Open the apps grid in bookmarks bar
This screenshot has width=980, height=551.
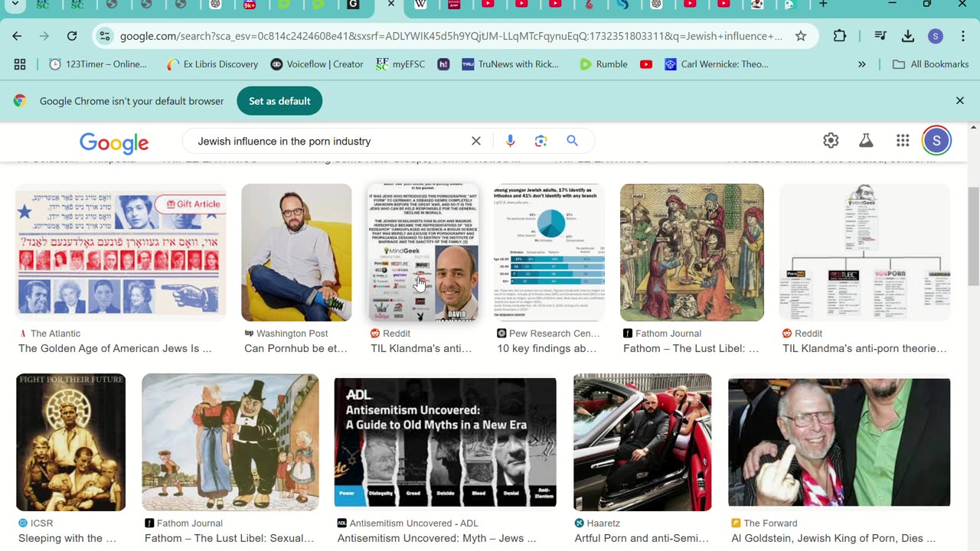pos(20,64)
